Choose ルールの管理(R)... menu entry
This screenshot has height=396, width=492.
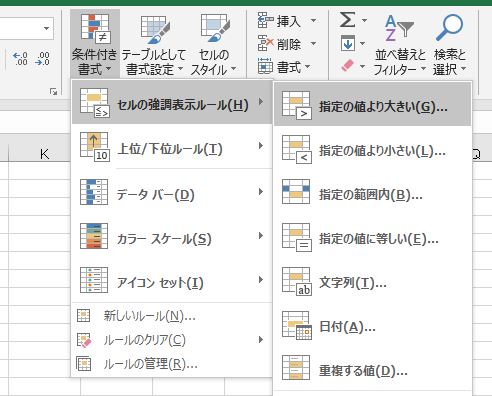click(x=172, y=364)
